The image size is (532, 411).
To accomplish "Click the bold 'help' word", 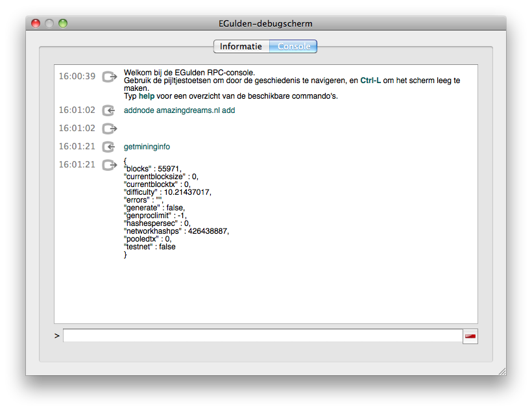I will pos(147,96).
